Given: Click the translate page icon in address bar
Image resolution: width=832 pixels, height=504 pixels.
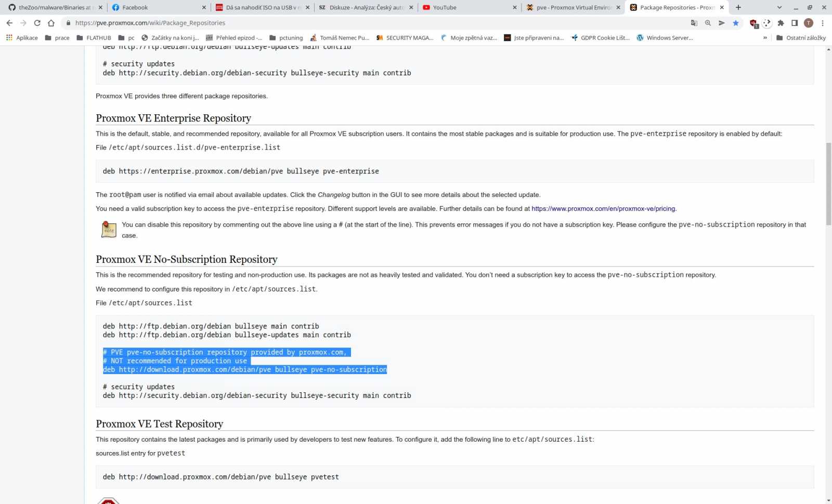Looking at the screenshot, I should click(x=694, y=23).
